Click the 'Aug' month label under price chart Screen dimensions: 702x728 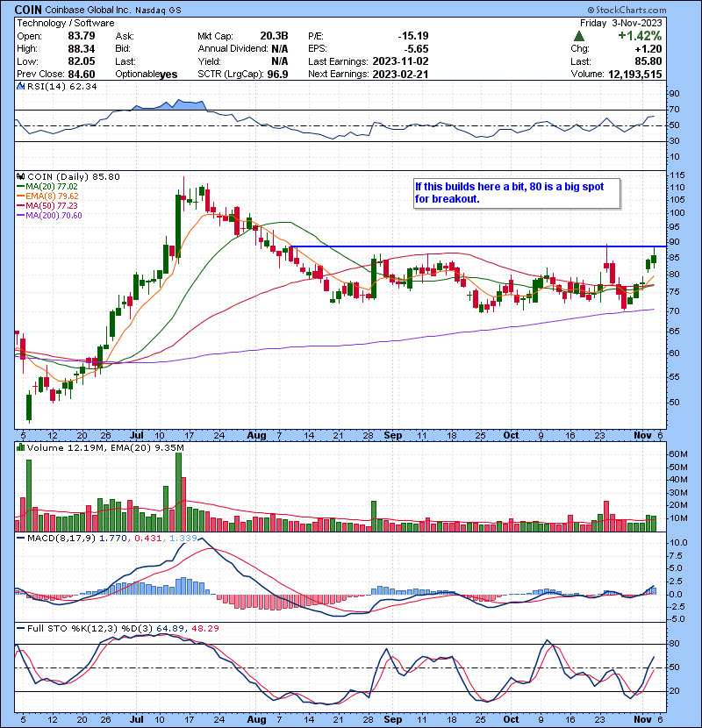tap(256, 436)
